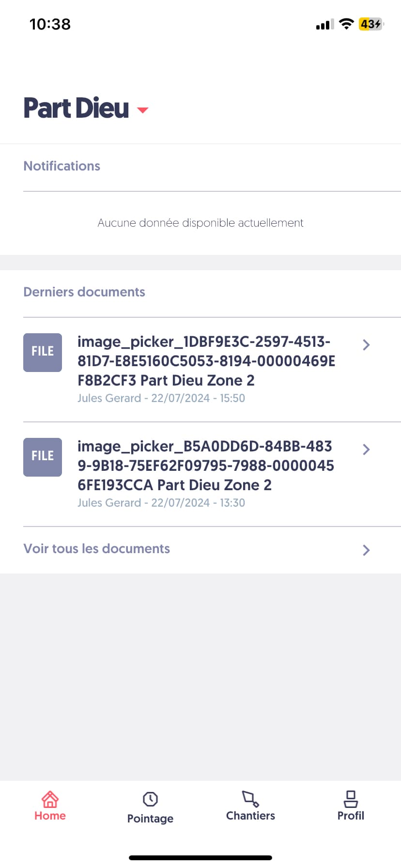
Task: Open the Profil person icon
Action: click(x=351, y=799)
